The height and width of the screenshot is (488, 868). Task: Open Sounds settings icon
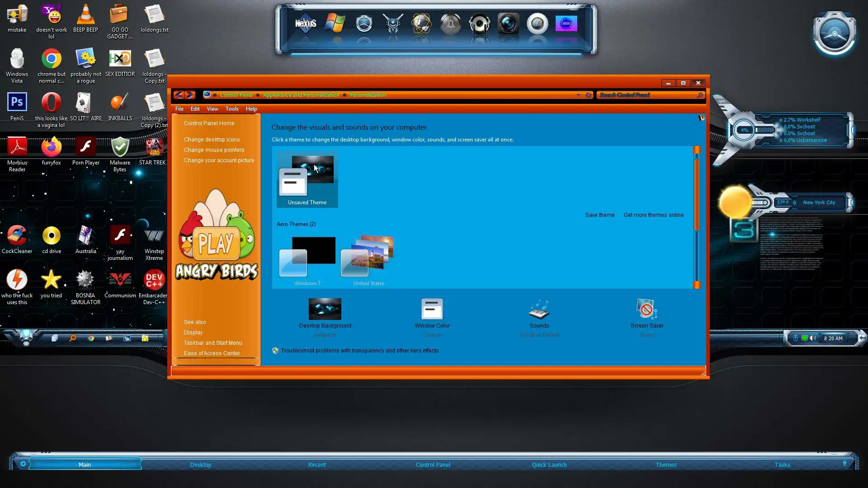(x=539, y=310)
